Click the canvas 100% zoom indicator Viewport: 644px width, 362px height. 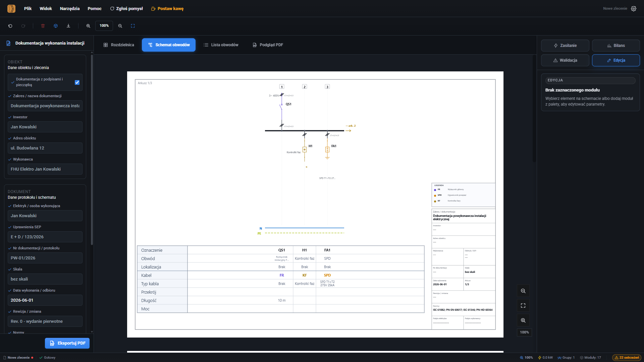pos(524,333)
